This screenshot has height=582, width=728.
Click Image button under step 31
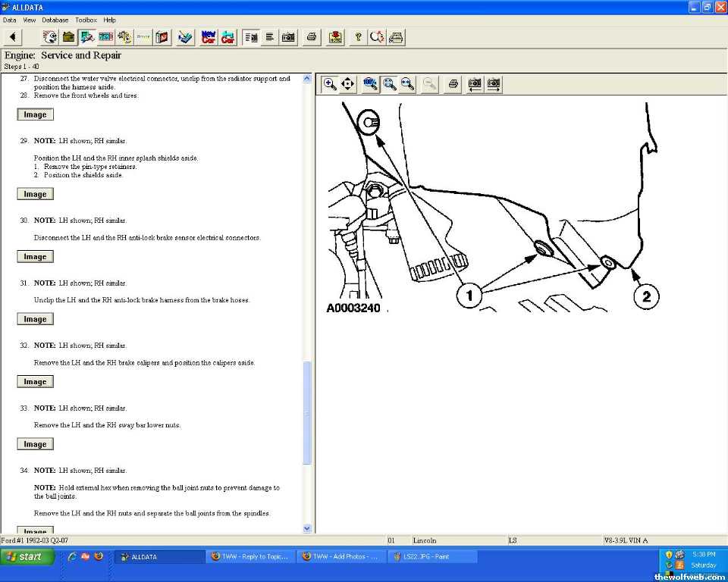[x=35, y=319]
